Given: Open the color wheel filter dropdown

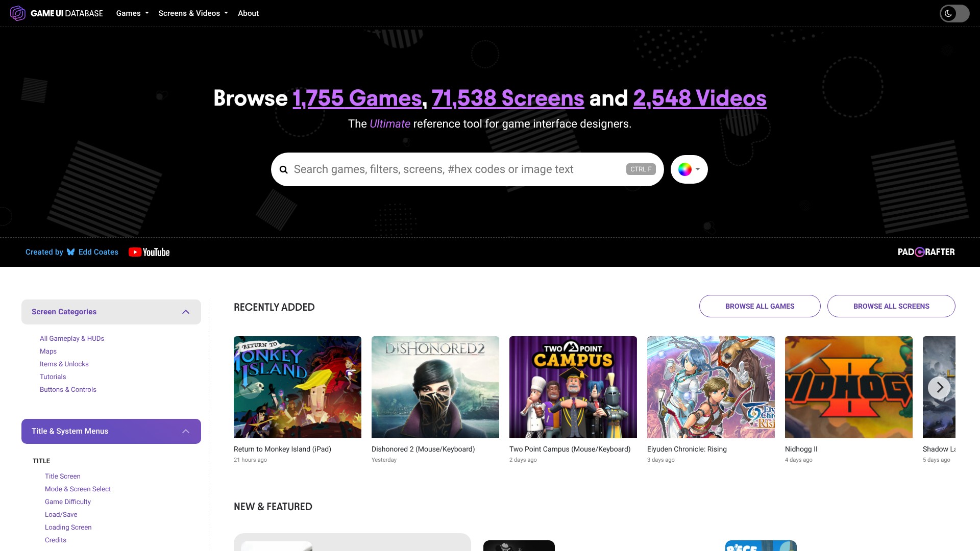Looking at the screenshot, I should coord(689,169).
